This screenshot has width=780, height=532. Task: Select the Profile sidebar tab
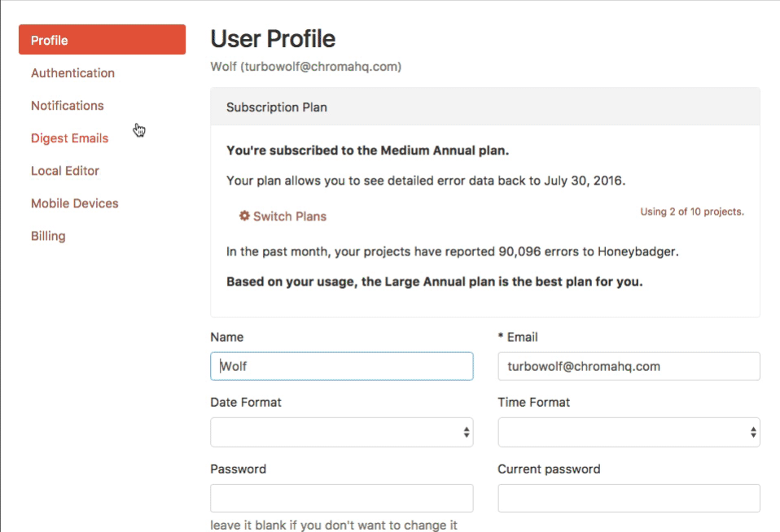click(x=102, y=40)
